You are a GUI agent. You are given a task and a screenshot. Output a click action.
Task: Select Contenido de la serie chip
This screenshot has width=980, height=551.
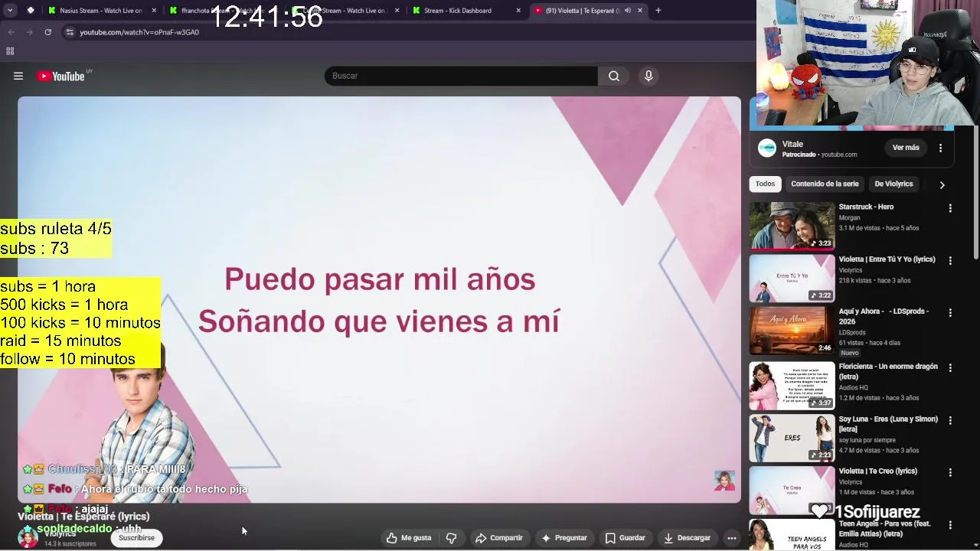[825, 184]
